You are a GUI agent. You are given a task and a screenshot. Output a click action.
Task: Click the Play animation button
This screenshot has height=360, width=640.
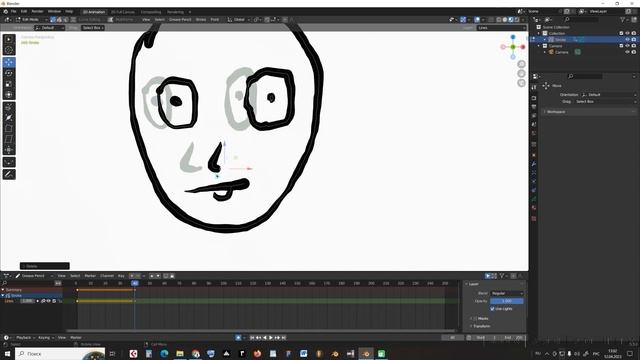click(271, 338)
